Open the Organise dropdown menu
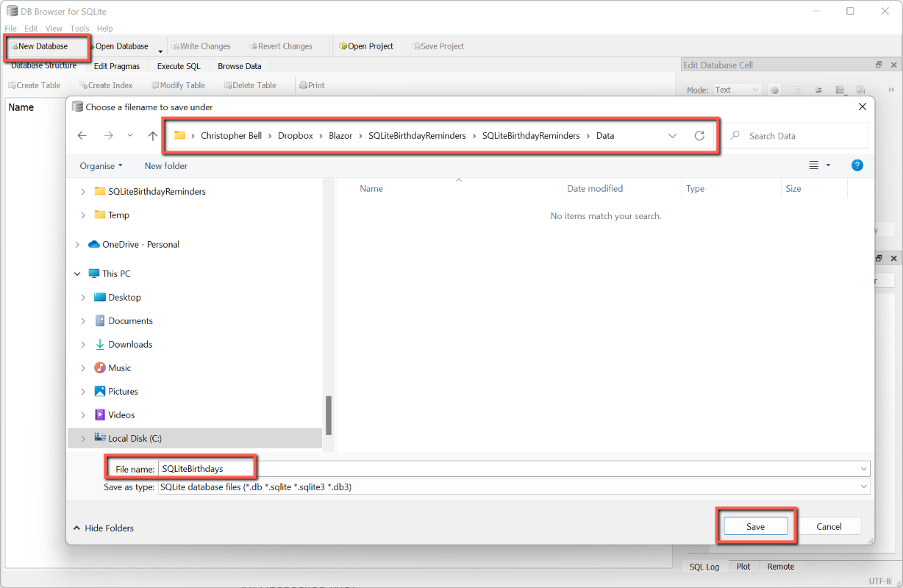This screenshot has height=588, width=903. click(101, 166)
